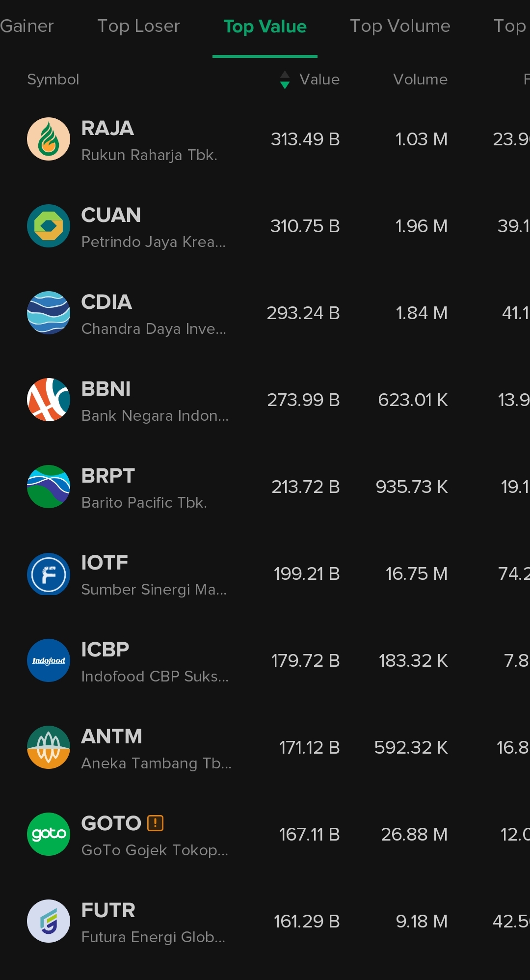Open the partially visible Gainer tab
The width and height of the screenshot is (530, 980).
click(x=26, y=26)
